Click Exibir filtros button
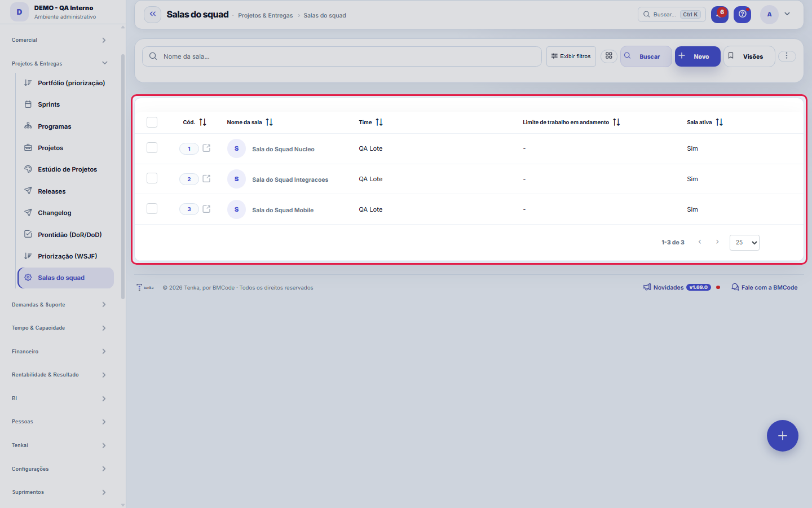 tap(571, 56)
